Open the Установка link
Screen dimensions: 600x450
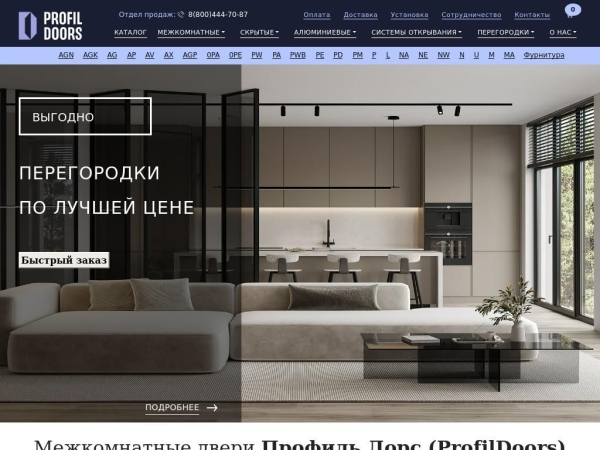click(409, 15)
